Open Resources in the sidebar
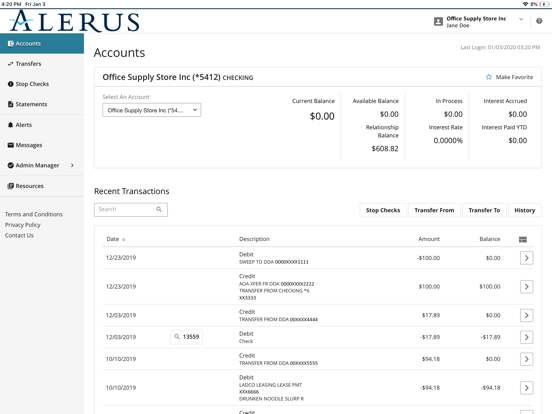Screen dimensions: 552x414 point(42,186)
